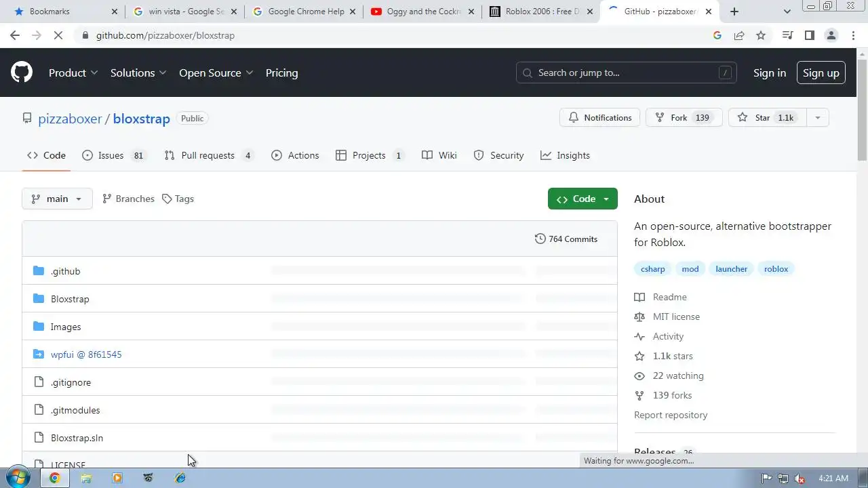Image resolution: width=868 pixels, height=488 pixels.
Task: Switch to the Code tab
Action: (46, 155)
